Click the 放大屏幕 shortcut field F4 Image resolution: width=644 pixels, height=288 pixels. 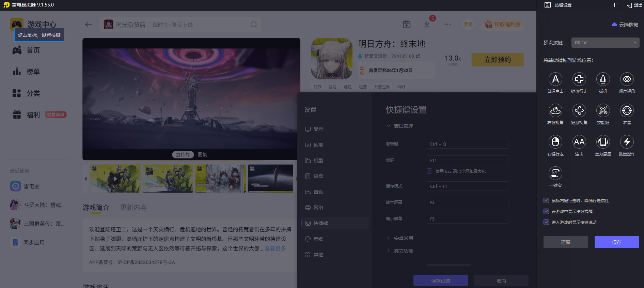468,202
